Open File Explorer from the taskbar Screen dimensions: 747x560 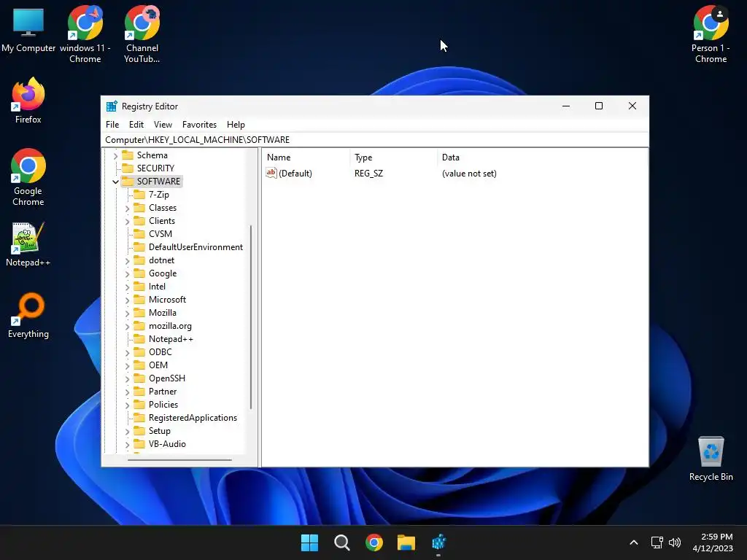(406, 542)
